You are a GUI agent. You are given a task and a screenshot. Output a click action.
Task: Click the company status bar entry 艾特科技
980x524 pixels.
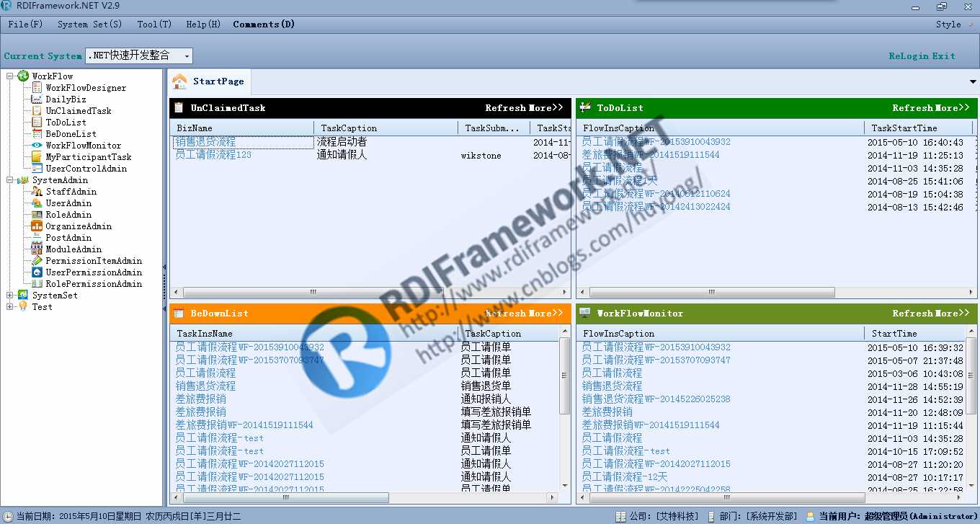pos(657,516)
